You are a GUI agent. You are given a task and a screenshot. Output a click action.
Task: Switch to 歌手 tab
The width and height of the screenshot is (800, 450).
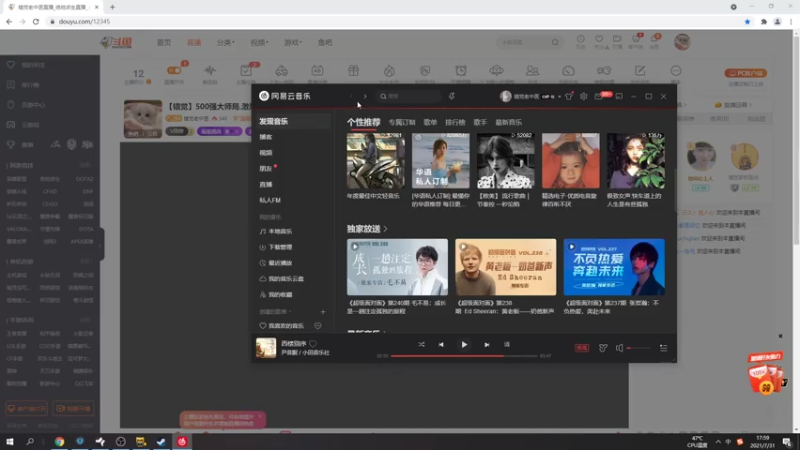coord(480,122)
